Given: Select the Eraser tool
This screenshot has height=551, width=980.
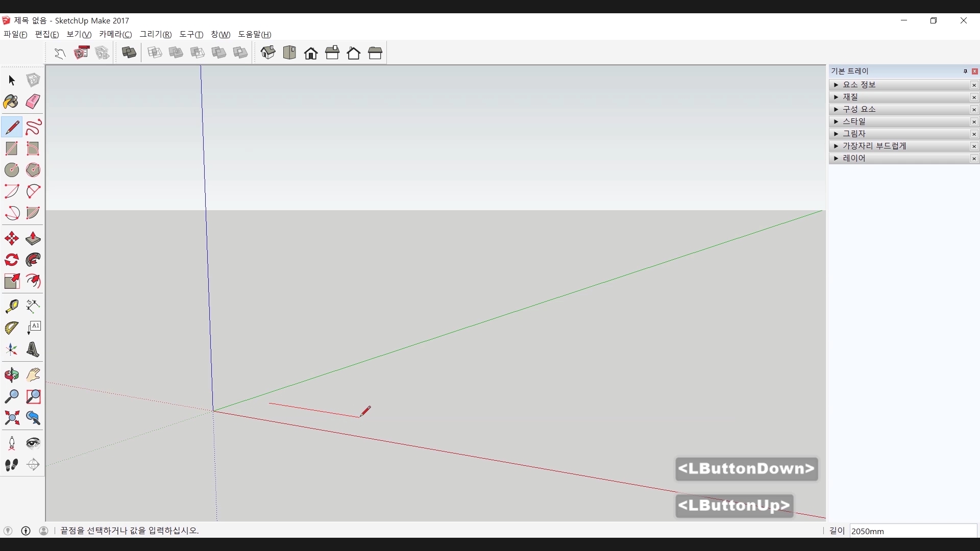Looking at the screenshot, I should (x=33, y=102).
